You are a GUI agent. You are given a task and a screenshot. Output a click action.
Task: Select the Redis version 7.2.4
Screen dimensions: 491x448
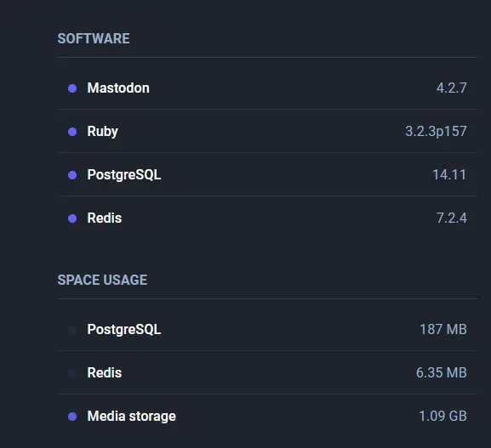point(452,218)
